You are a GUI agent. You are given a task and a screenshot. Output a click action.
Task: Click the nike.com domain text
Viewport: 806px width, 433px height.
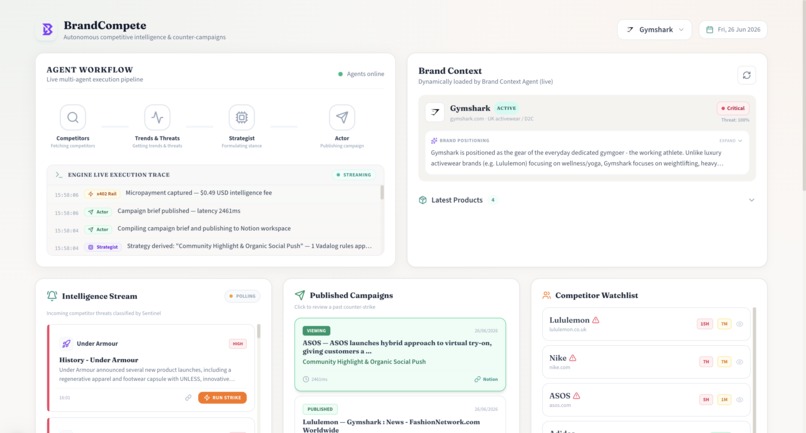(x=559, y=368)
